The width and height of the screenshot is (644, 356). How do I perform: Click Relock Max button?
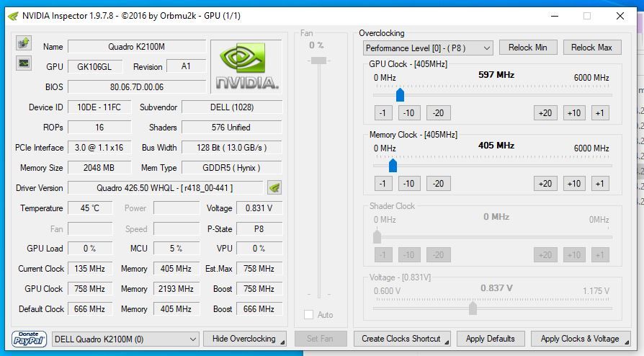click(592, 48)
